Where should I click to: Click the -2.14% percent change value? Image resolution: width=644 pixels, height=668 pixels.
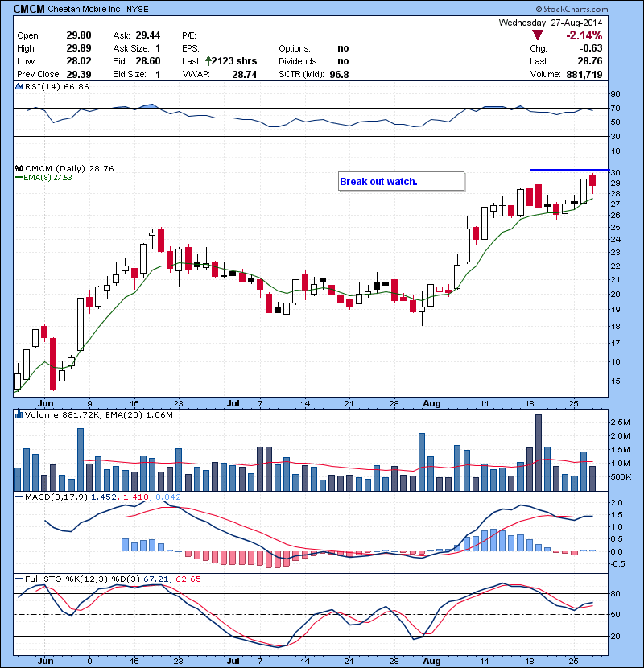584,35
